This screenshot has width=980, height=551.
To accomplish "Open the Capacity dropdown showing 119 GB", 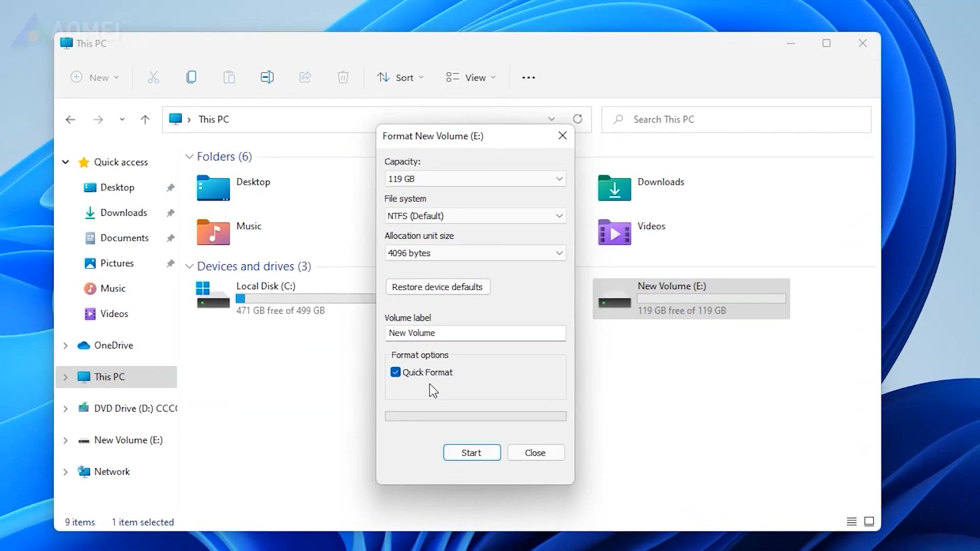I will tap(475, 179).
